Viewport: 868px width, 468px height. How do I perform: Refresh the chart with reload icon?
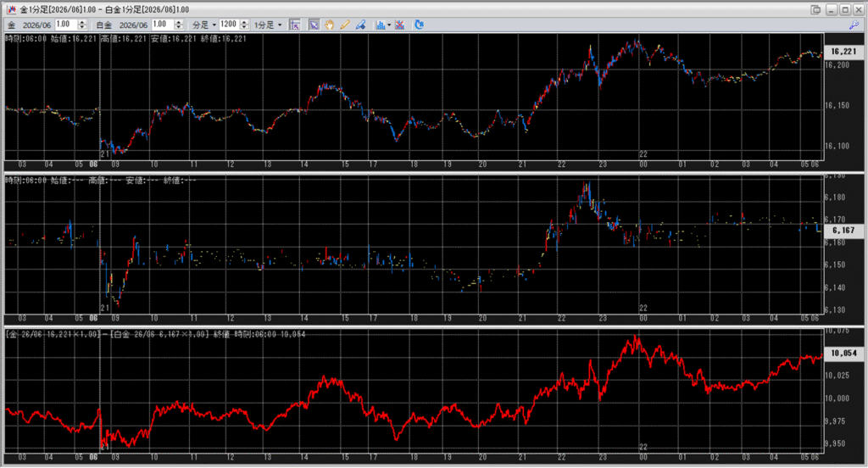(x=419, y=25)
